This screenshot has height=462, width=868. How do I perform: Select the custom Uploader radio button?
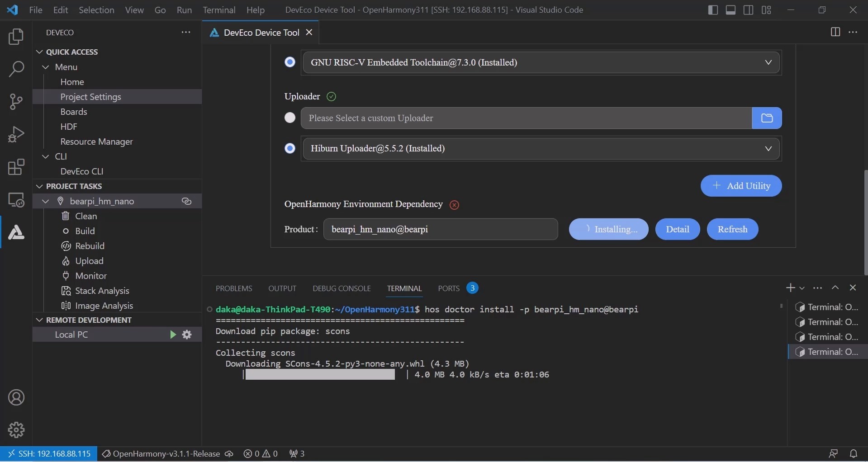(290, 118)
